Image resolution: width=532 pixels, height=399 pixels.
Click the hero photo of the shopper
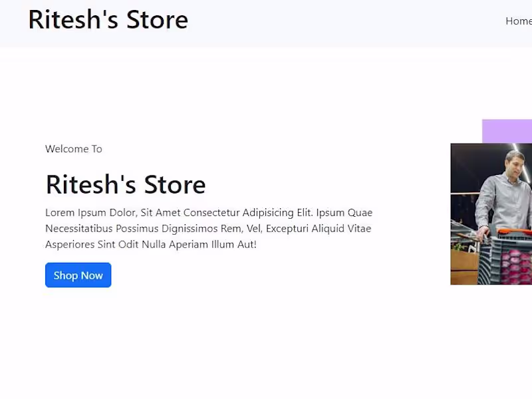point(491,214)
